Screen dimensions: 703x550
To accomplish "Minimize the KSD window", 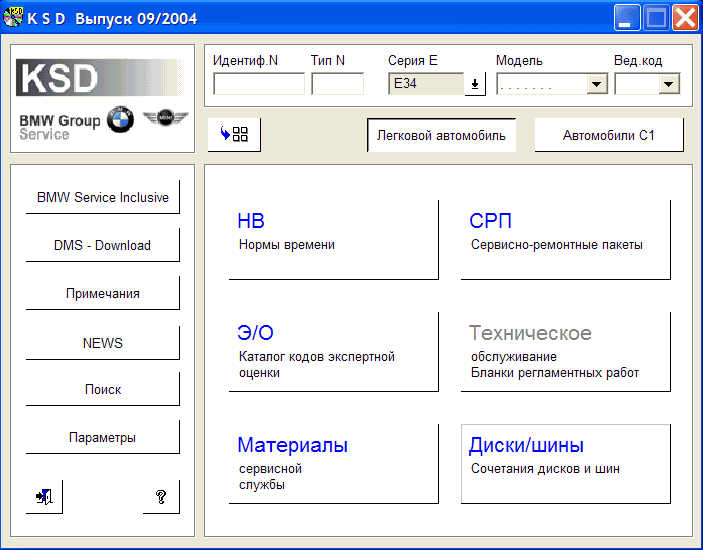I will [x=627, y=18].
